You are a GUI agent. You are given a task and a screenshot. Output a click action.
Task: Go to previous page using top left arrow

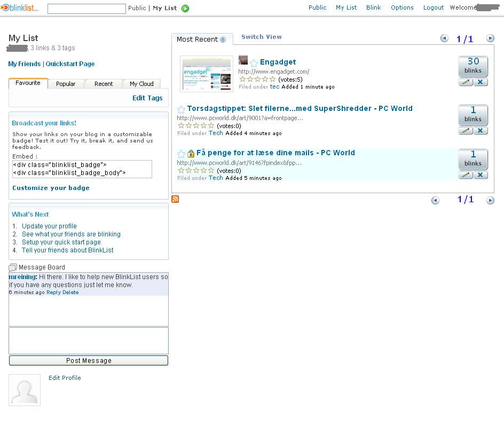(x=444, y=38)
